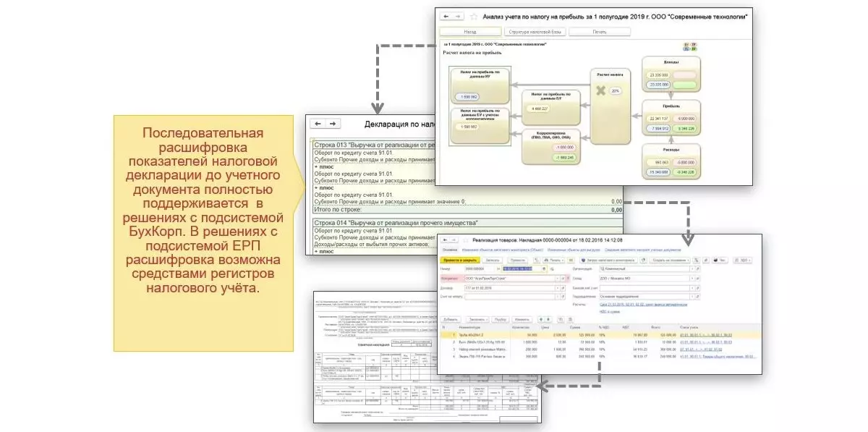Click the Записать button in sales document

pyautogui.click(x=492, y=260)
